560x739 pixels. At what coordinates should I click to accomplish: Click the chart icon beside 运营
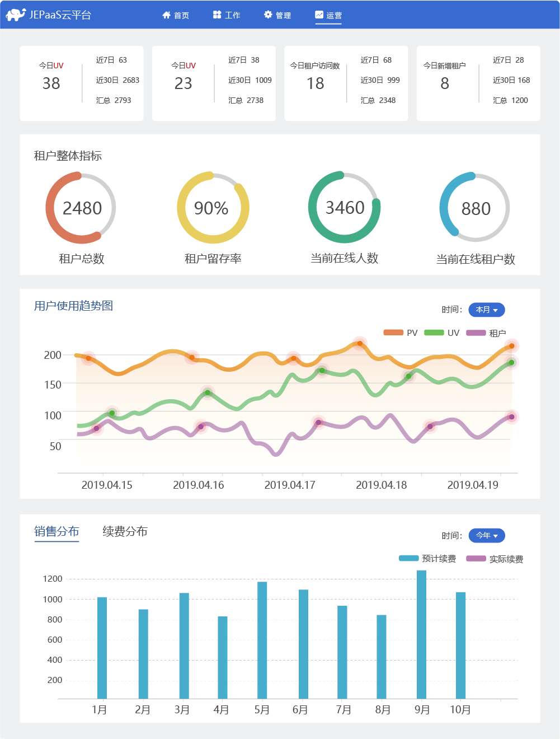[319, 15]
